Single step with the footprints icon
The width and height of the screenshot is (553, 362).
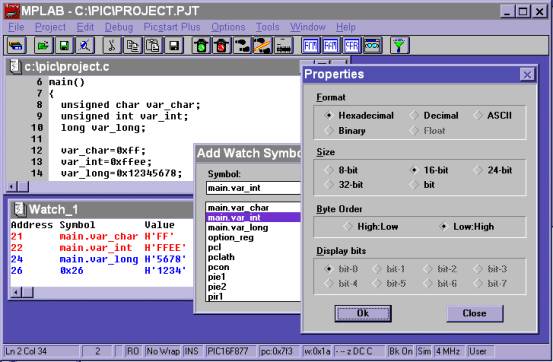[x=242, y=46]
